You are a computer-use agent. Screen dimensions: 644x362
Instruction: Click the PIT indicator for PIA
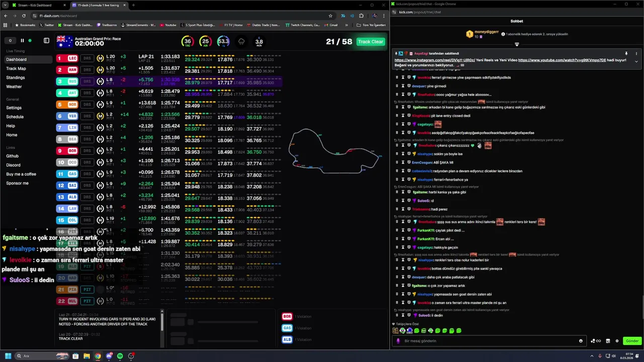[87, 290]
